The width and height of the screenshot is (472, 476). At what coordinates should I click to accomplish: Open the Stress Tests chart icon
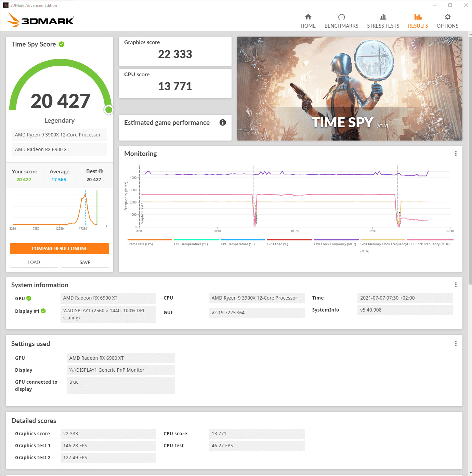(x=383, y=17)
